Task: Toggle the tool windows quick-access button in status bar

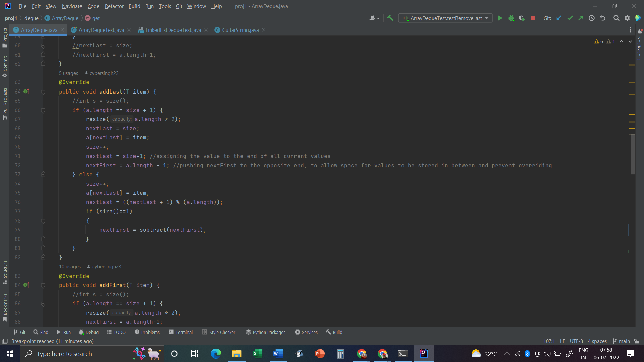Action: pyautogui.click(x=5, y=341)
